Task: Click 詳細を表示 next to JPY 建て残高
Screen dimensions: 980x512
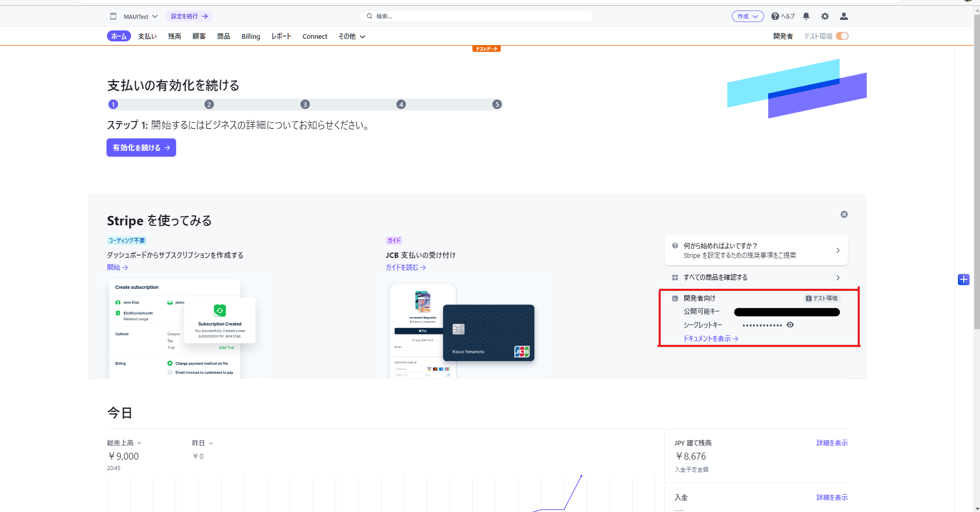Action: pyautogui.click(x=832, y=443)
